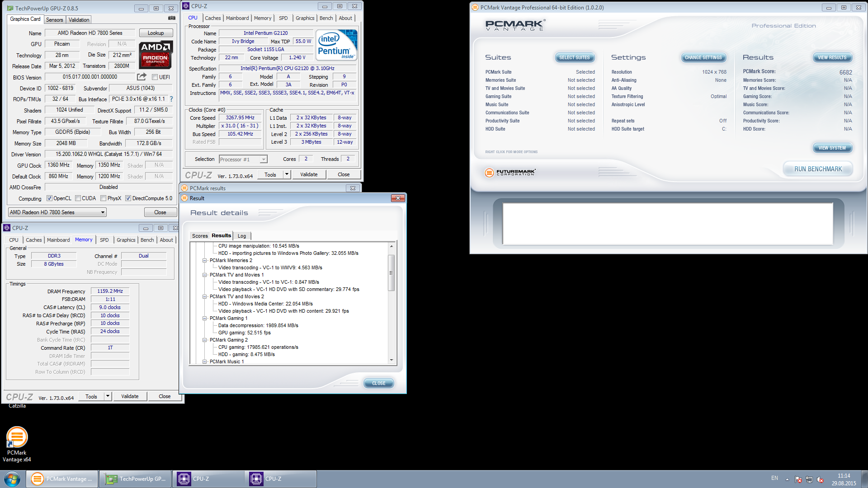The height and width of the screenshot is (488, 868).
Task: Open Tools dropdown arrow in CPU window
Action: click(287, 174)
